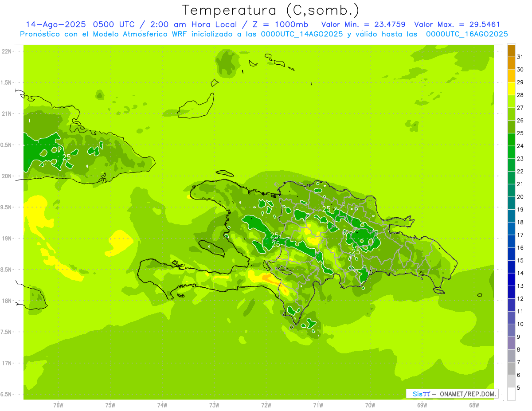Click '0000UTC_14AGO2025' initialization timestamp

[301, 34]
